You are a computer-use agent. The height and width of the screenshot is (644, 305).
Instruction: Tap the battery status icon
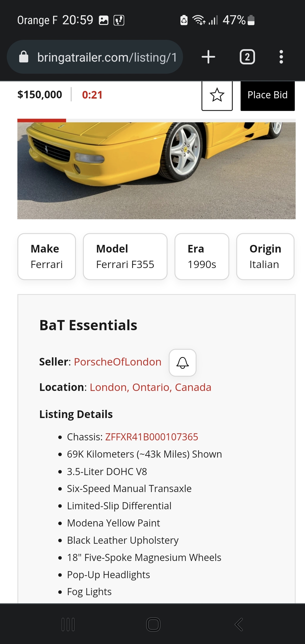point(251,20)
